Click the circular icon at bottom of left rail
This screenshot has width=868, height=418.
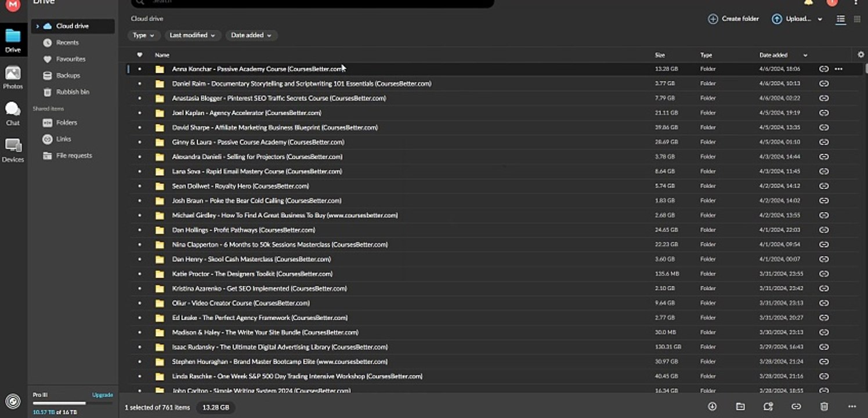[13, 401]
